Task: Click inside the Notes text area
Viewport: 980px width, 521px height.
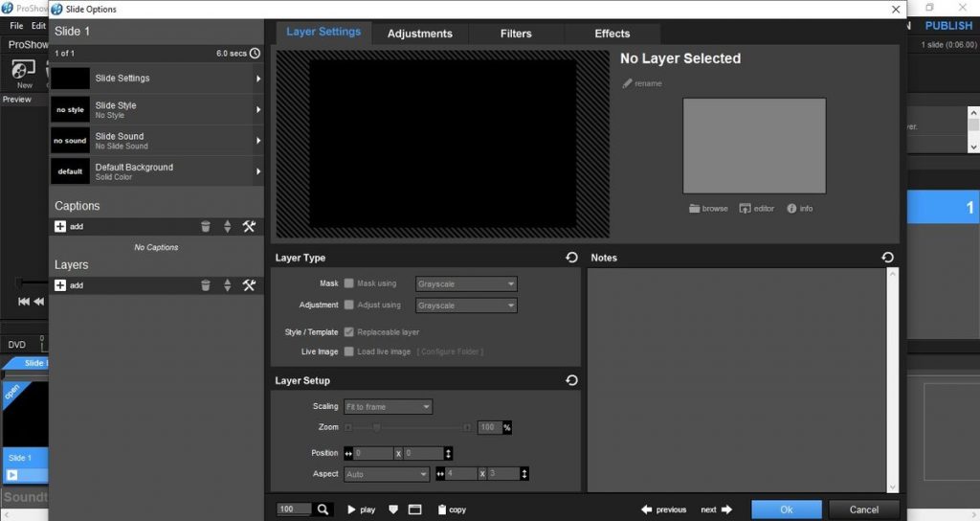Action: [737, 379]
